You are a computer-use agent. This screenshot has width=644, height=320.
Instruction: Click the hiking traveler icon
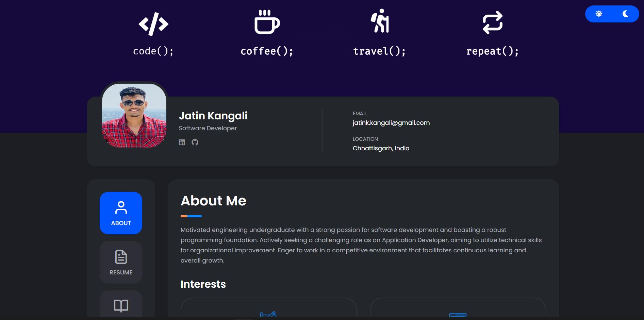(380, 21)
